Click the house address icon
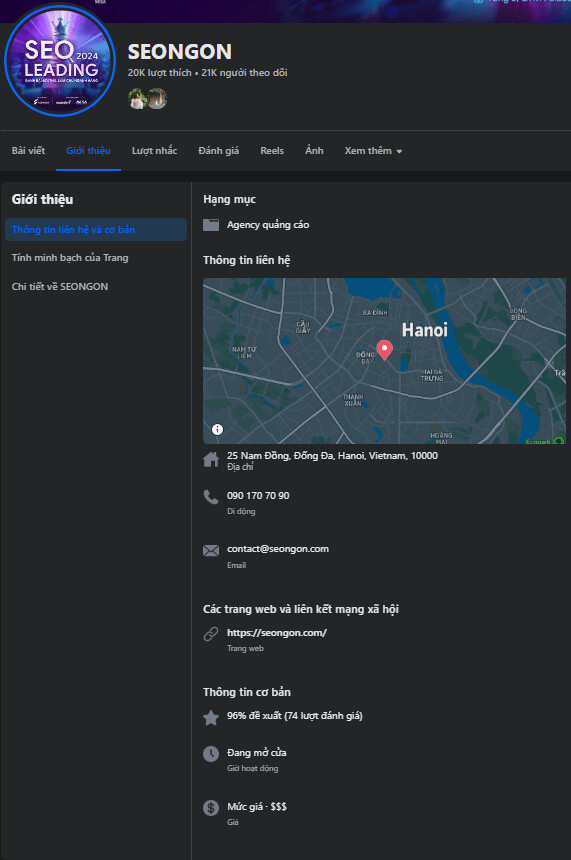The image size is (571, 860). pos(211,460)
